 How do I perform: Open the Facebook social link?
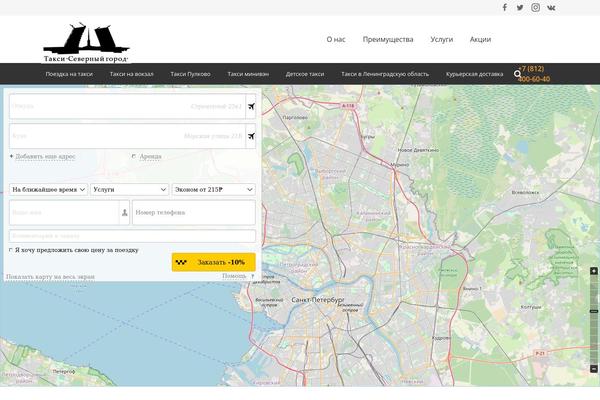[x=504, y=7]
